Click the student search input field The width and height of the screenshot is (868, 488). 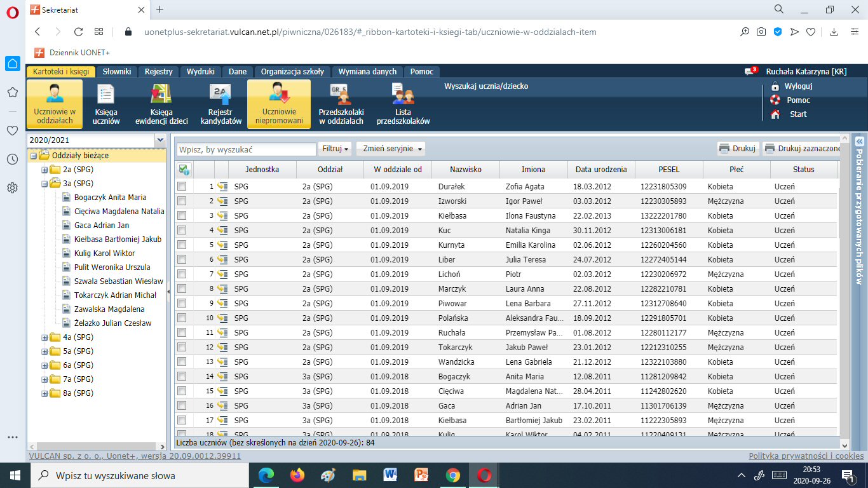246,149
